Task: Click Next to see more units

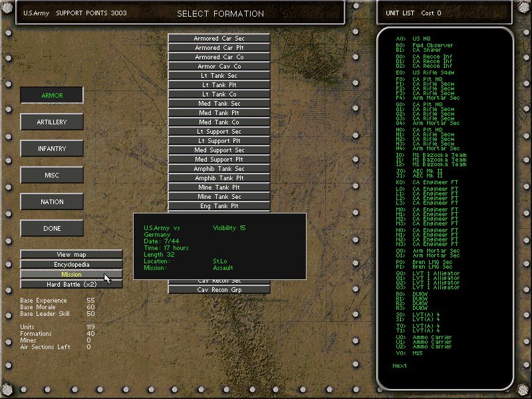Action: [x=399, y=365]
